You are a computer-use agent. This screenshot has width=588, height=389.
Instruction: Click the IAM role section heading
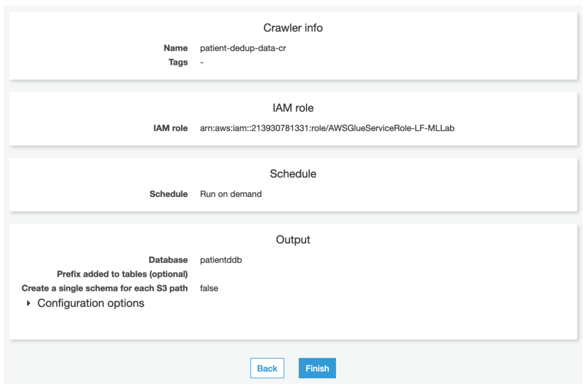click(293, 108)
